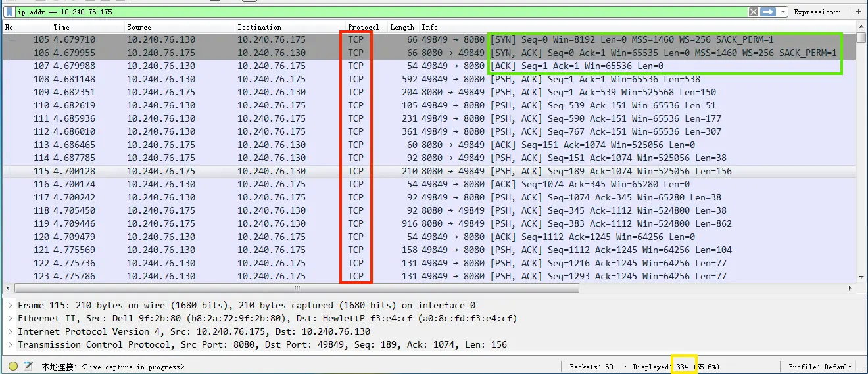Image resolution: width=868 pixels, height=374 pixels.
Task: Select packet 105 SYN row
Action: pos(429,39)
